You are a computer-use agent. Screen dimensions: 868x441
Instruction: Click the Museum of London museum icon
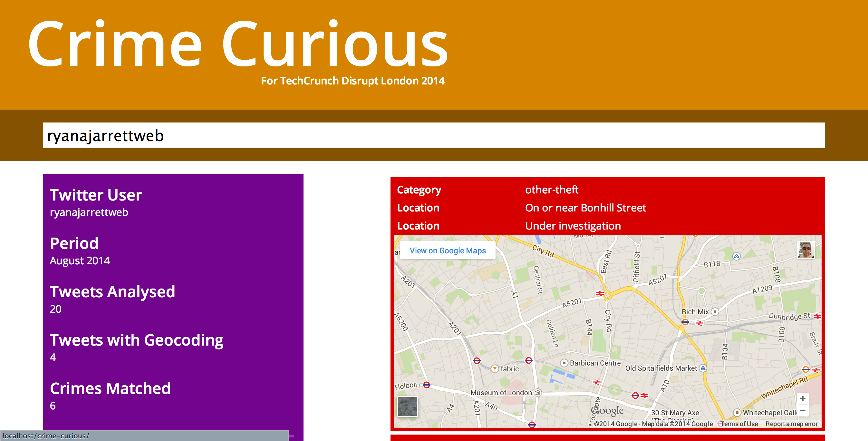pos(538,392)
